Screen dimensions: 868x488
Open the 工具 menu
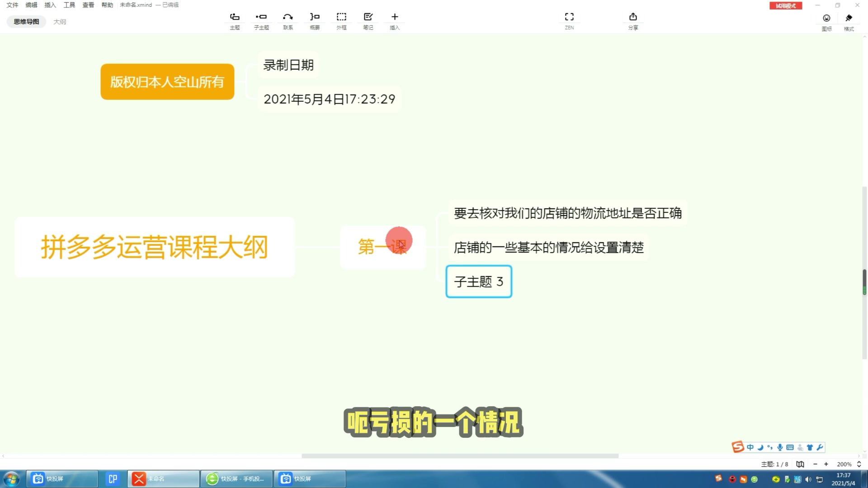coord(69,5)
